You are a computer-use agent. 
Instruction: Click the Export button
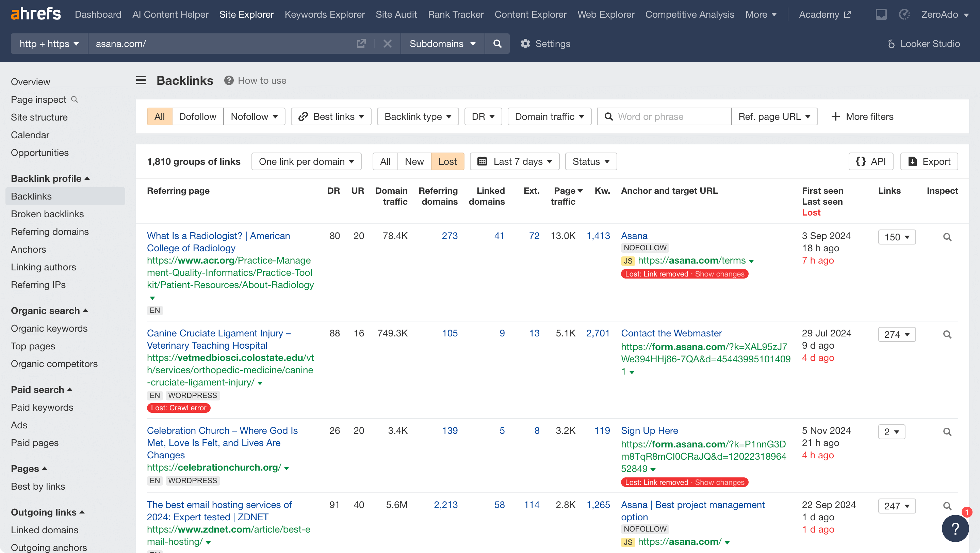click(929, 161)
